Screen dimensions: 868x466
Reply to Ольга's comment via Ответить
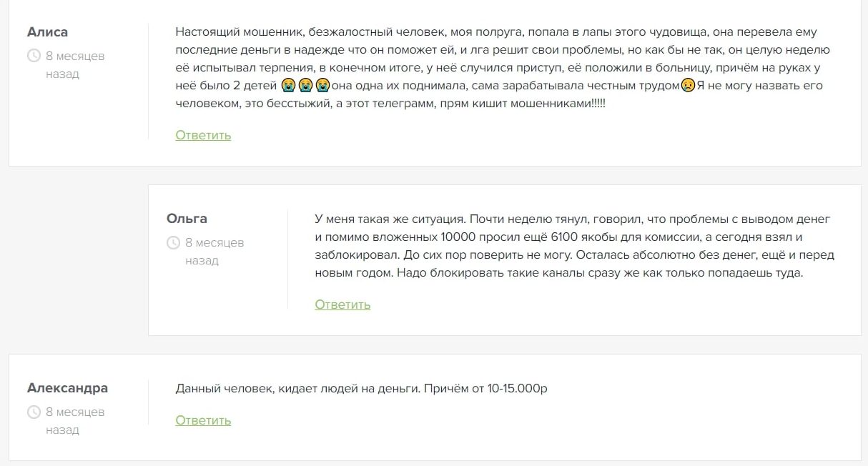pyautogui.click(x=342, y=304)
